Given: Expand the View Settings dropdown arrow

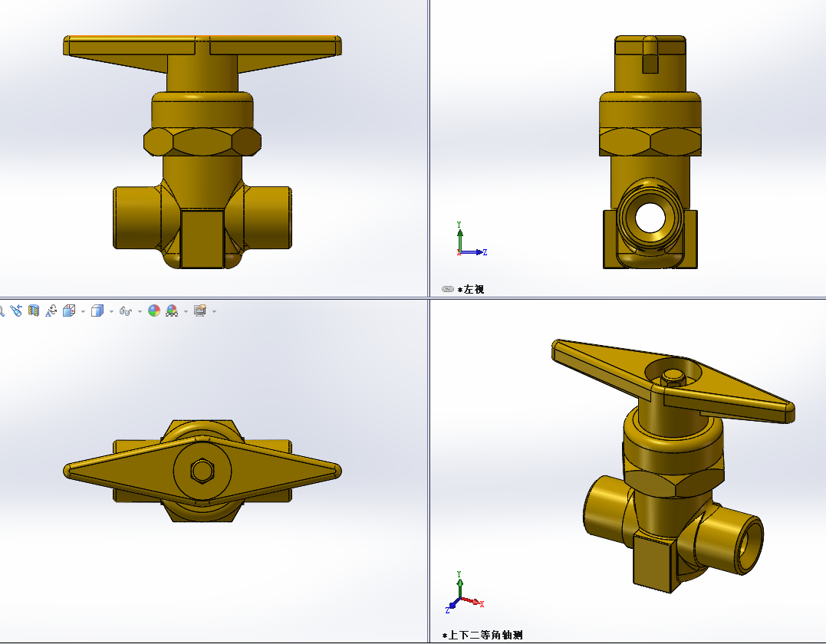Looking at the screenshot, I should coord(214,312).
